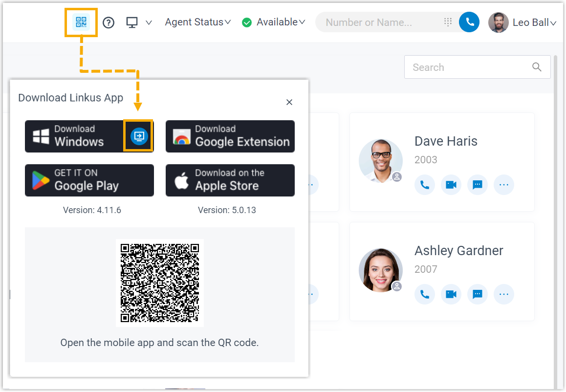Click the Download Windows button
Image resolution: width=566 pixels, height=392 pixels.
[x=73, y=136]
